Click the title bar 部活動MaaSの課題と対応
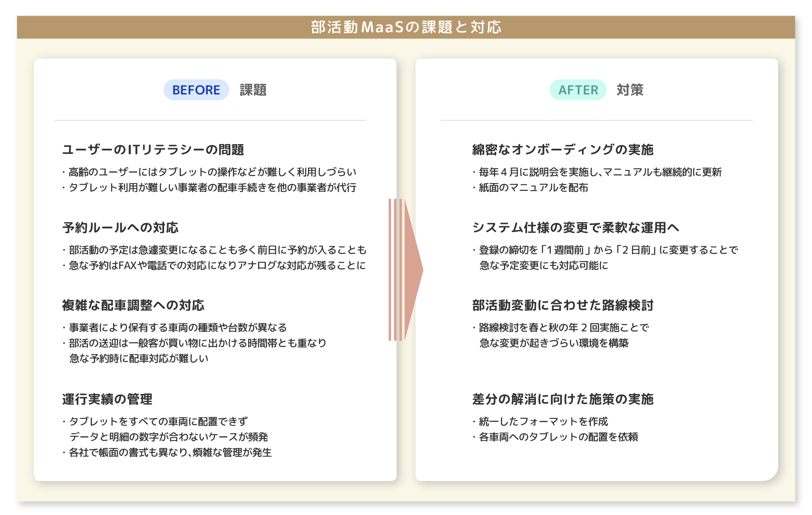 coord(405,27)
